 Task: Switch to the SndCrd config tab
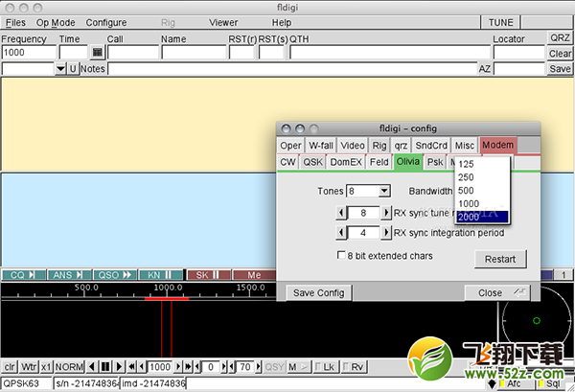(431, 146)
